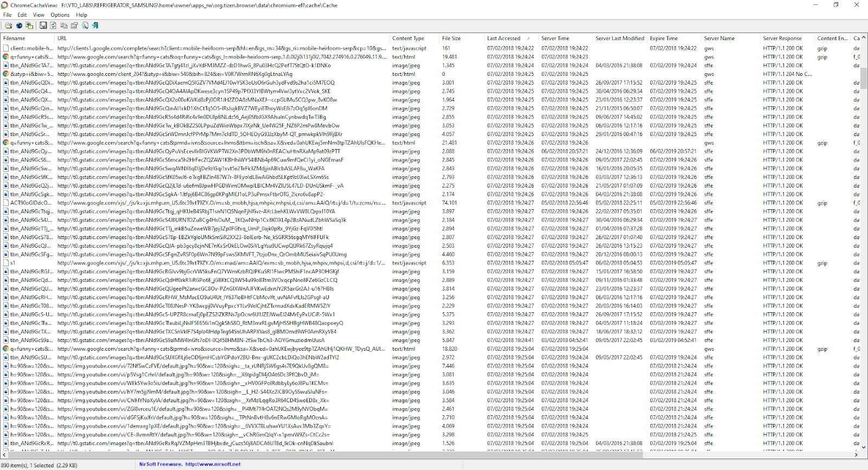The height and width of the screenshot is (470, 868).
Task: Click Google icon of q=funny+cats row sized 18.820
Action: (x=6, y=349)
